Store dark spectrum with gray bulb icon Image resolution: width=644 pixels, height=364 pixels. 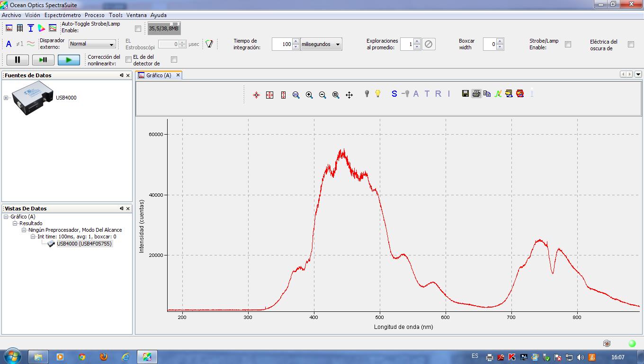[x=367, y=93]
